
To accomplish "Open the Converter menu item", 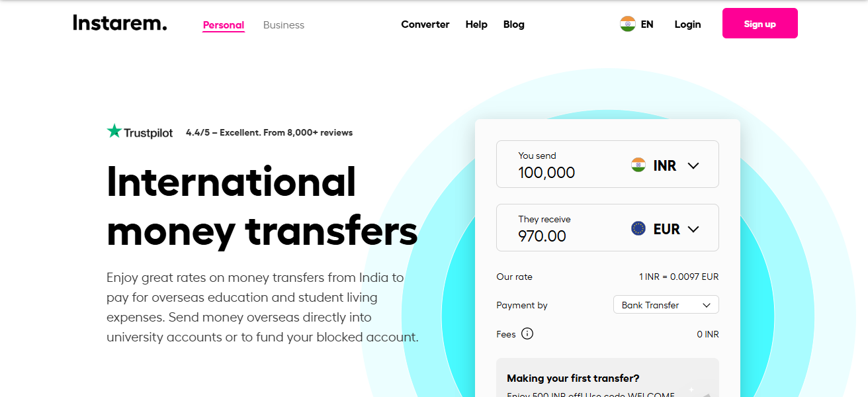I will (x=425, y=24).
